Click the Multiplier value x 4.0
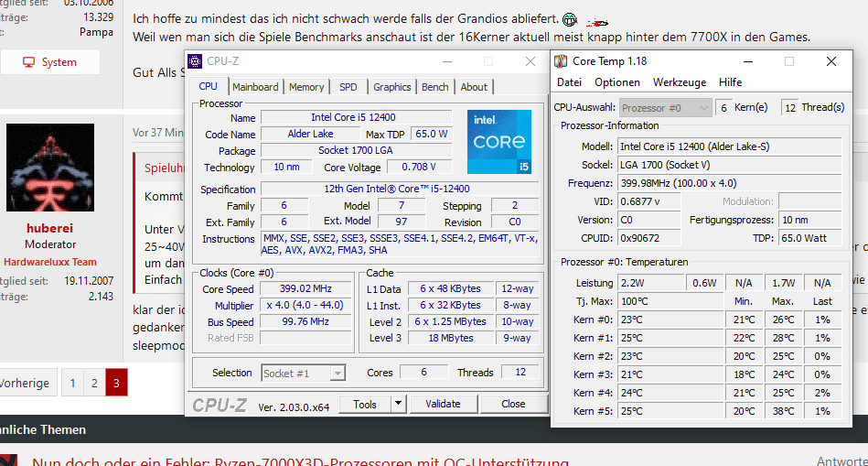 305,305
